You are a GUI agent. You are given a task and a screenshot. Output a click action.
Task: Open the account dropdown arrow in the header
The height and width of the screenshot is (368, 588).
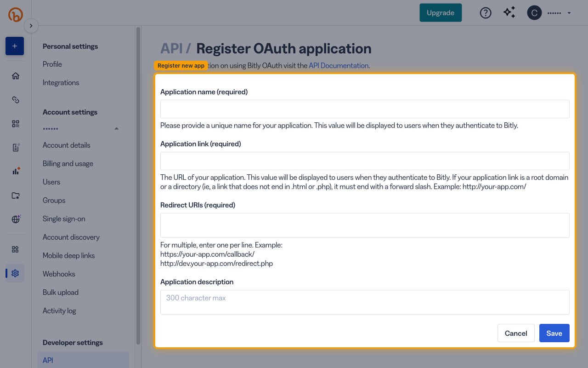569,13
